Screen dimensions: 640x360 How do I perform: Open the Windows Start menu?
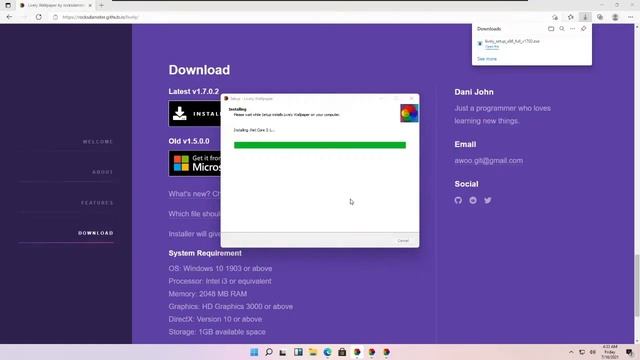point(254,352)
